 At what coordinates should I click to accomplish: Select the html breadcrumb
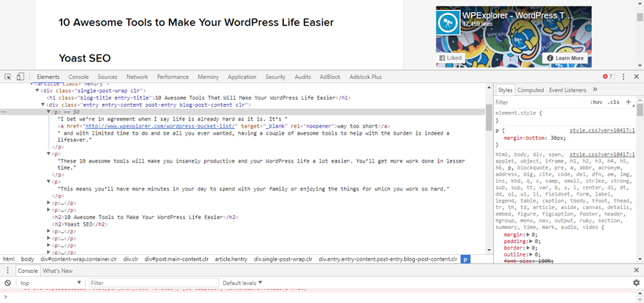pos(9,259)
